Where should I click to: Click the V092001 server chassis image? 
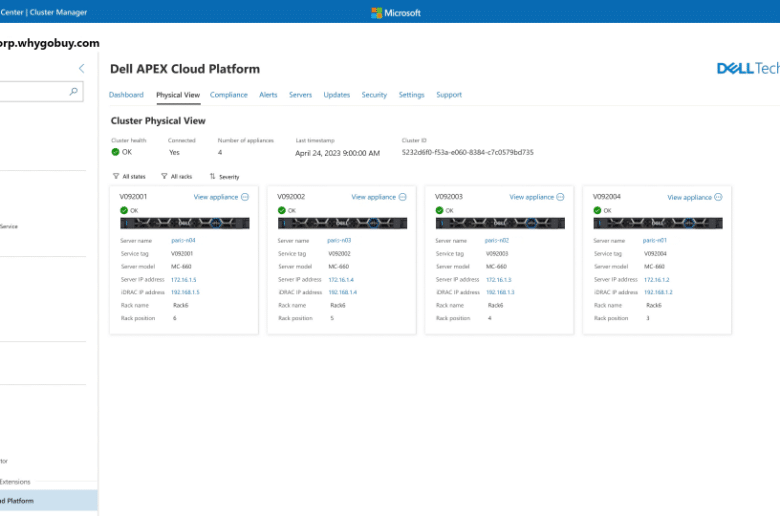click(x=185, y=223)
